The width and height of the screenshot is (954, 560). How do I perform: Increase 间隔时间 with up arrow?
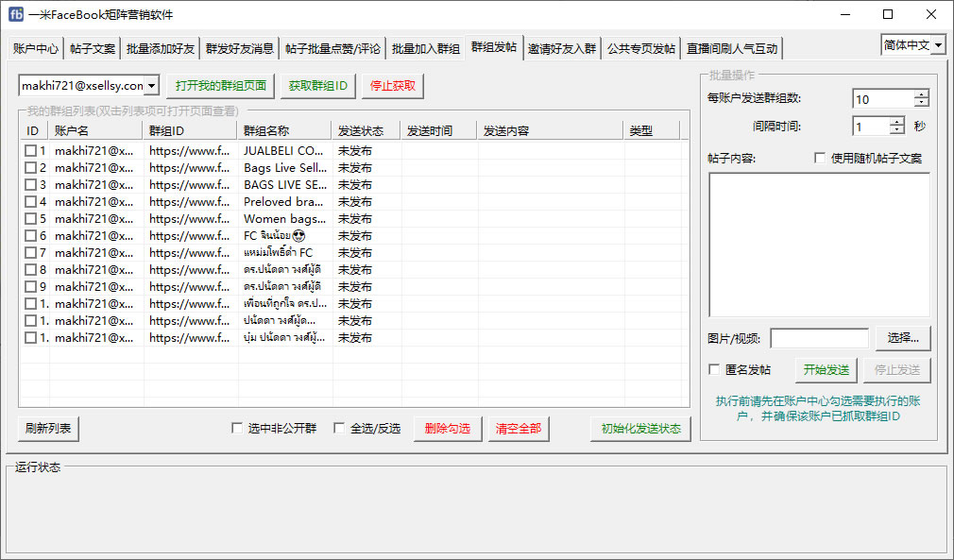(896, 122)
